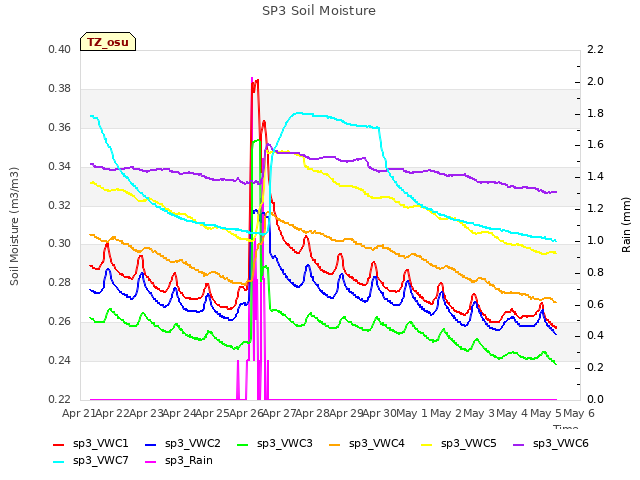The height and width of the screenshot is (480, 640).
Task: Click the Rain (mm) axis label
Action: pyautogui.click(x=626, y=225)
